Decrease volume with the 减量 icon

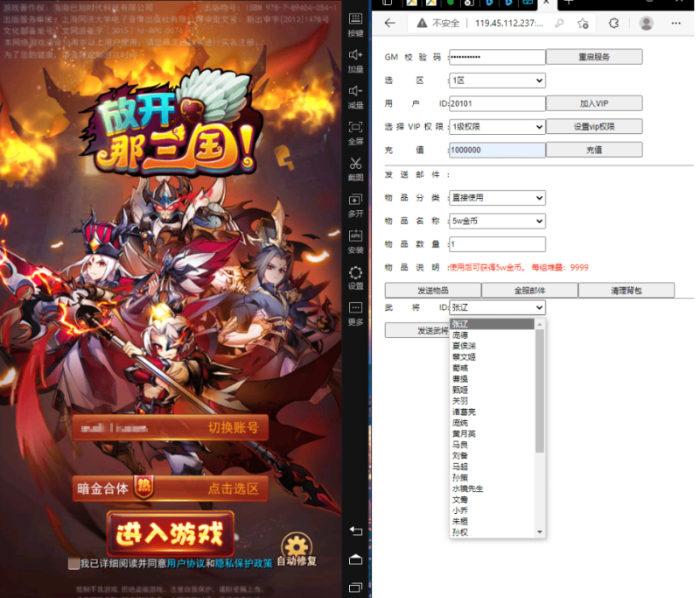[x=355, y=97]
